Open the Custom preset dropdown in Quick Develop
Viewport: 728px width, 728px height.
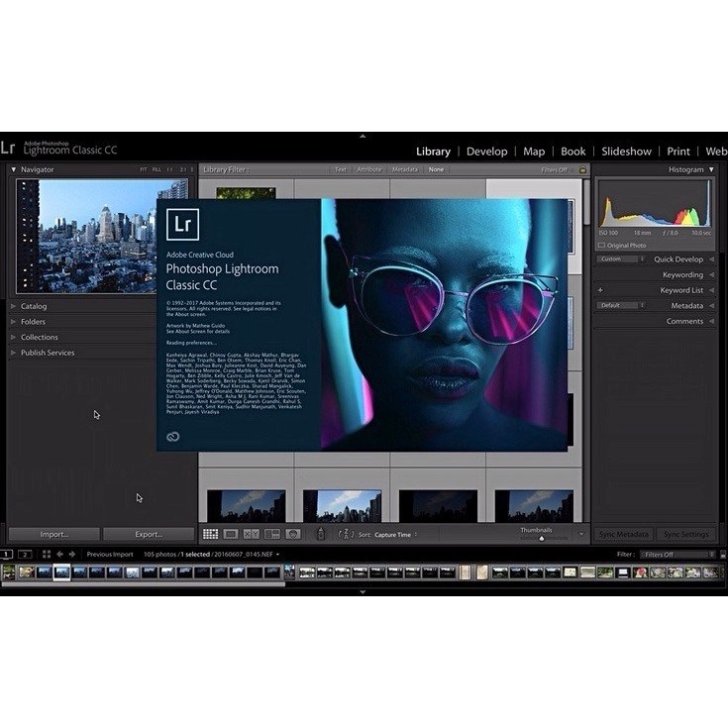[x=621, y=260]
